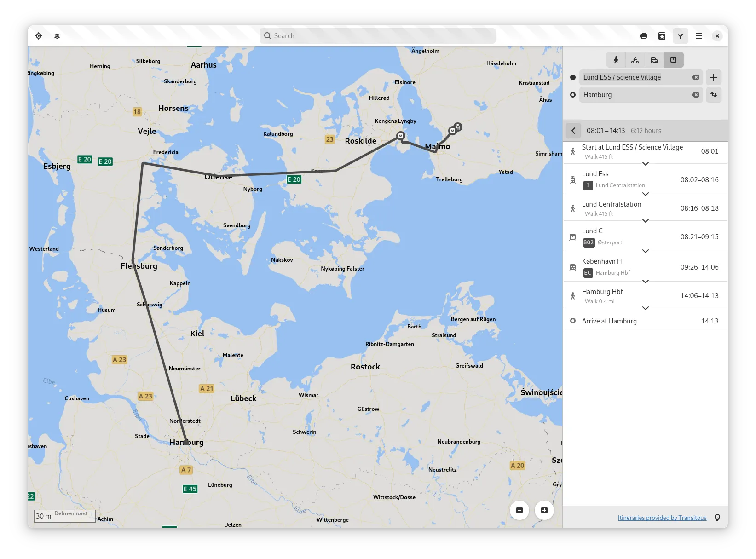Click the print route icon
756x559 pixels.
[644, 36]
